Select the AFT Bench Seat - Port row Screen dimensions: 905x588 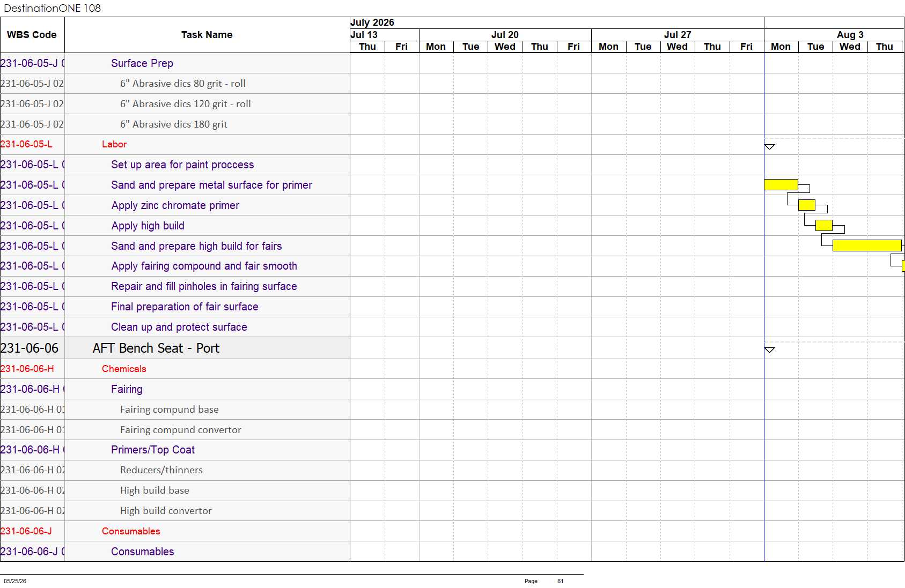[175, 348]
